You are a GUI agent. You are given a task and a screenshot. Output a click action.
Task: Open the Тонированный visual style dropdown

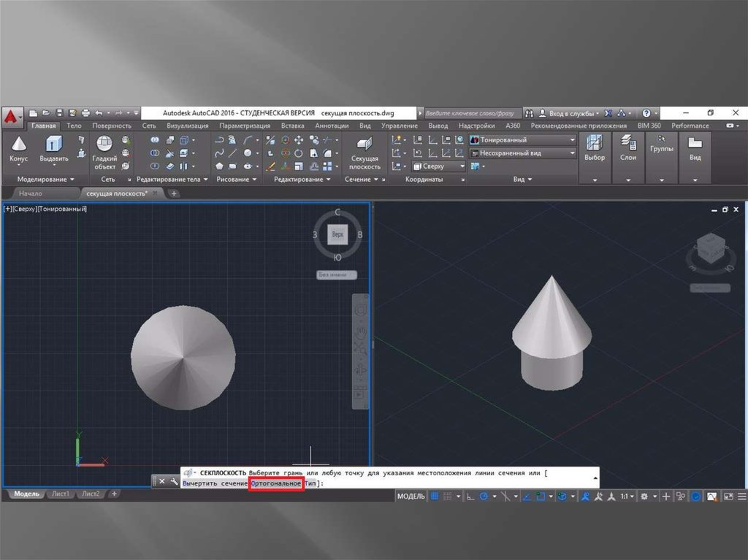(522, 139)
